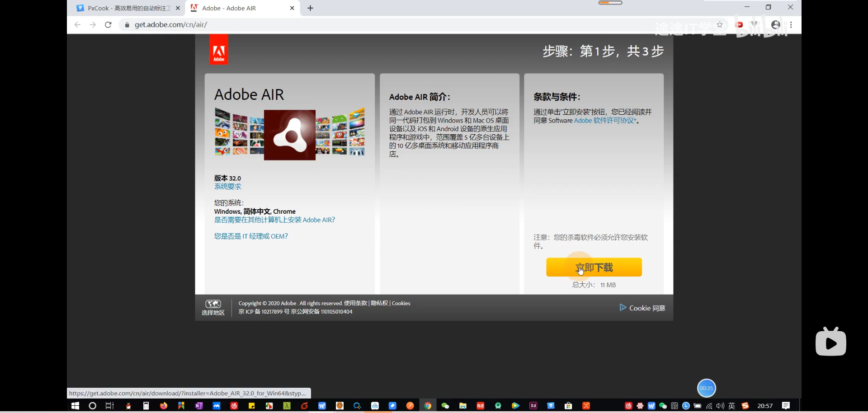
Task: Click the Cookie 同意 link
Action: pos(642,308)
